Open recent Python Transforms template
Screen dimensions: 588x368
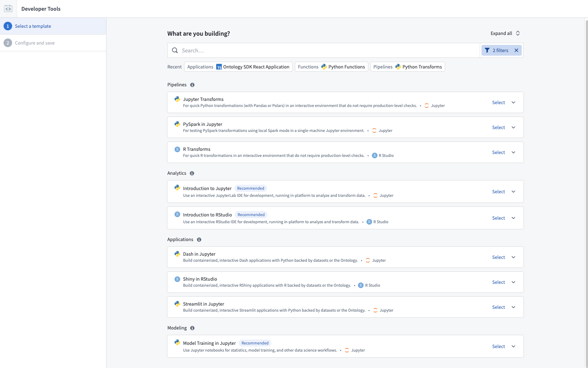pos(408,67)
